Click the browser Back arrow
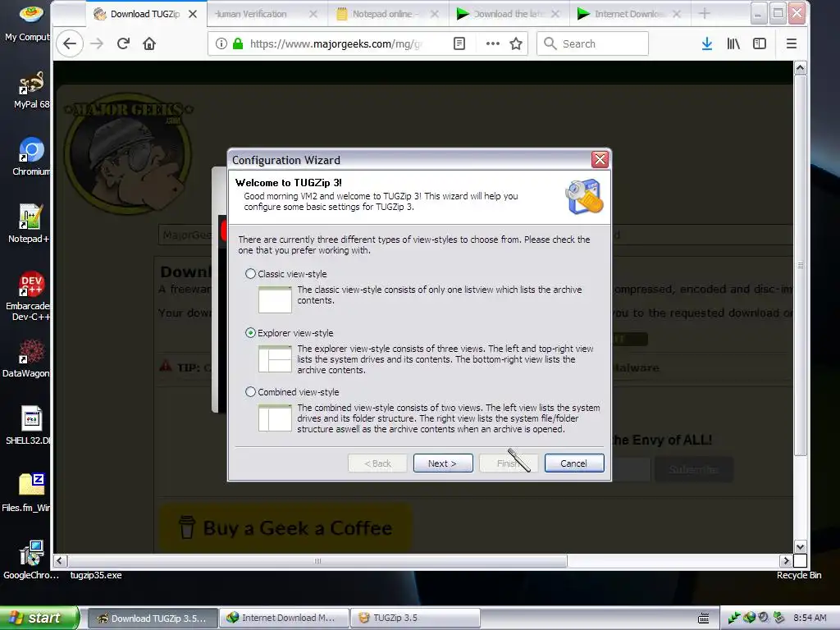840x630 pixels. (x=70, y=43)
